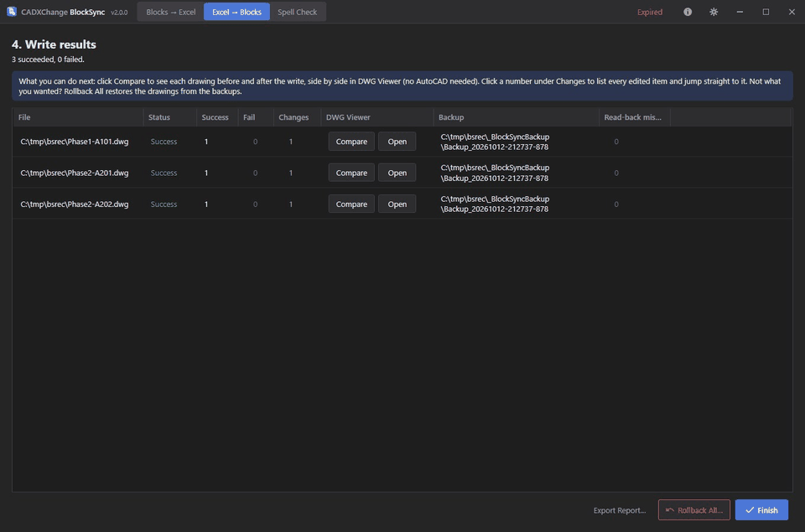Click the Read-back mis... column header

pos(635,117)
